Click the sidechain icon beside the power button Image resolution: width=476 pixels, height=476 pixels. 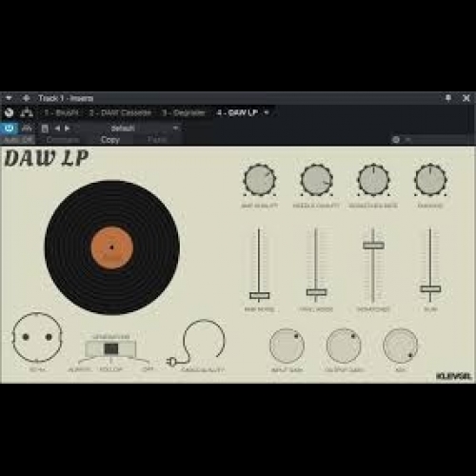click(27, 129)
